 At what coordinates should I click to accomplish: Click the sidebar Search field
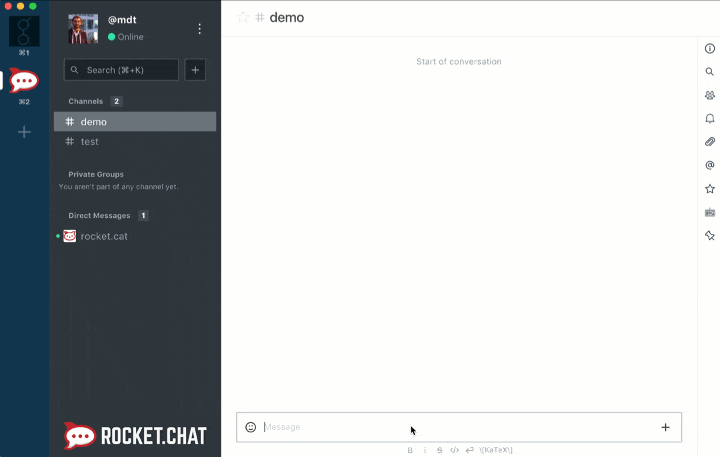[x=121, y=70]
